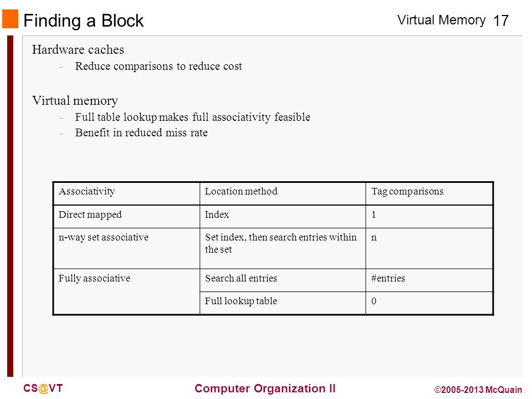The height and width of the screenshot is (399, 532).
Task: Click the 'Benefit in reduced miss rate' bullet
Action: tap(141, 132)
